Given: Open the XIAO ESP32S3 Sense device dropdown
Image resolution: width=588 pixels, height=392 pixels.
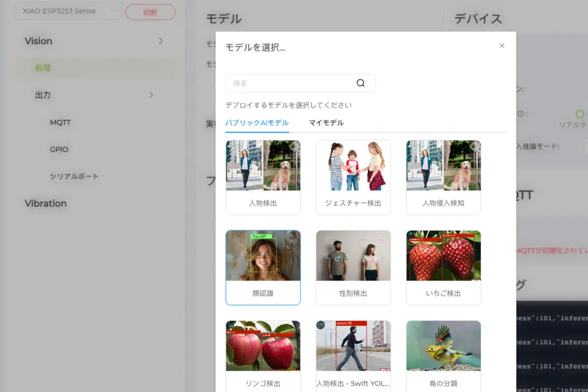Looking at the screenshot, I should [68, 11].
